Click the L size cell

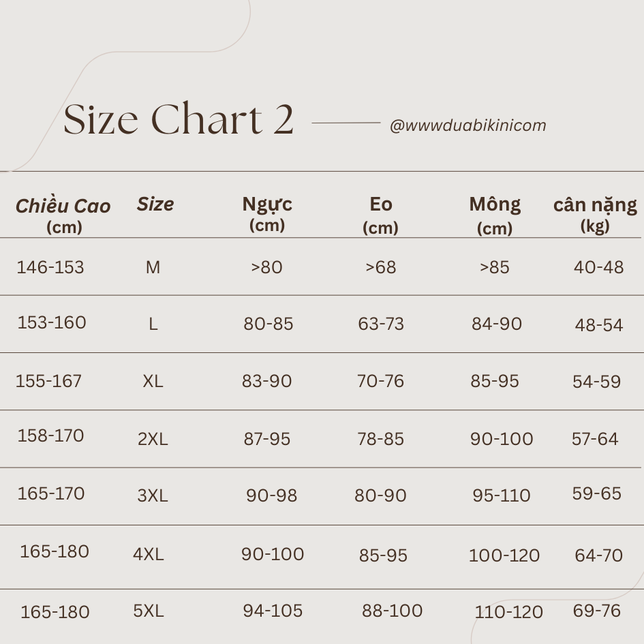(x=153, y=324)
